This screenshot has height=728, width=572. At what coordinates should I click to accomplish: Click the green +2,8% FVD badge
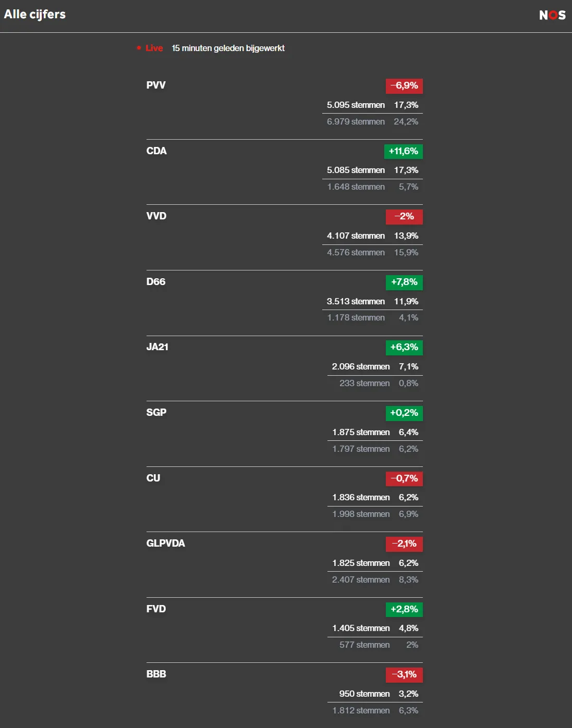click(x=404, y=609)
